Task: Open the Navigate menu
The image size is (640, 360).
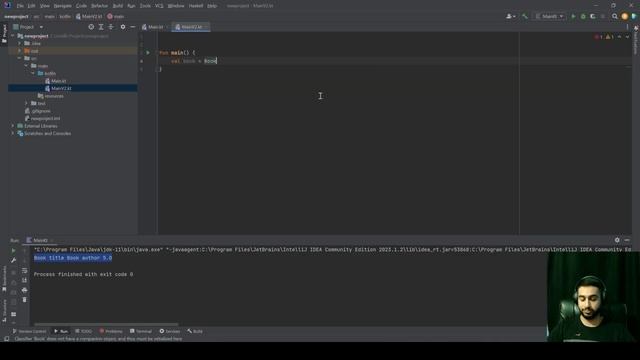Action: [62, 6]
